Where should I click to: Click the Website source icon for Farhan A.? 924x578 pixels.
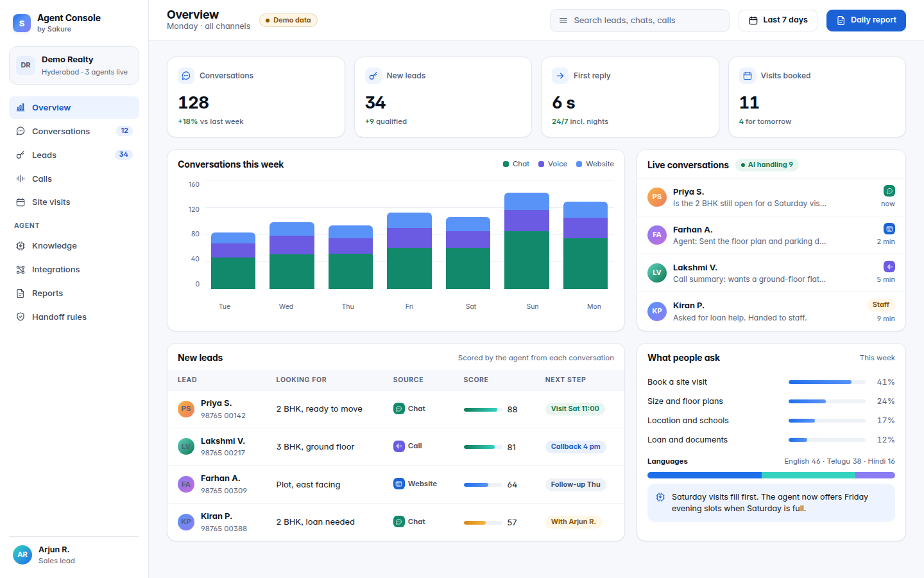[x=399, y=484]
